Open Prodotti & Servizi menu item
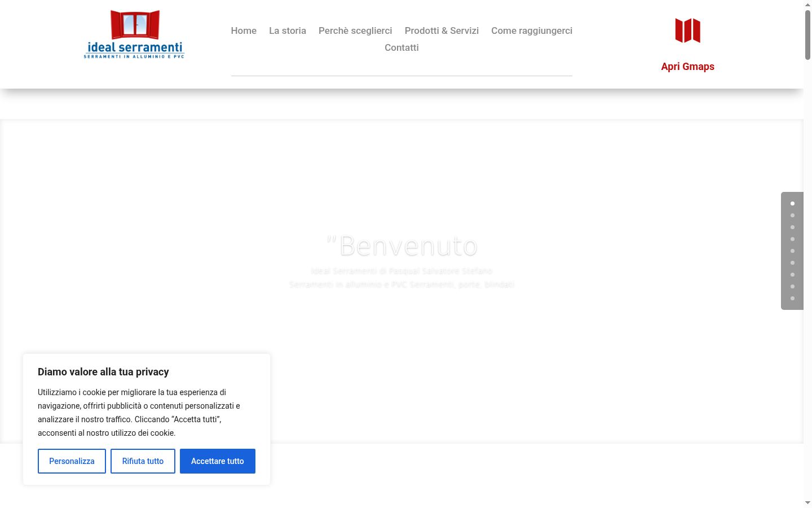812x508 pixels. pyautogui.click(x=442, y=30)
